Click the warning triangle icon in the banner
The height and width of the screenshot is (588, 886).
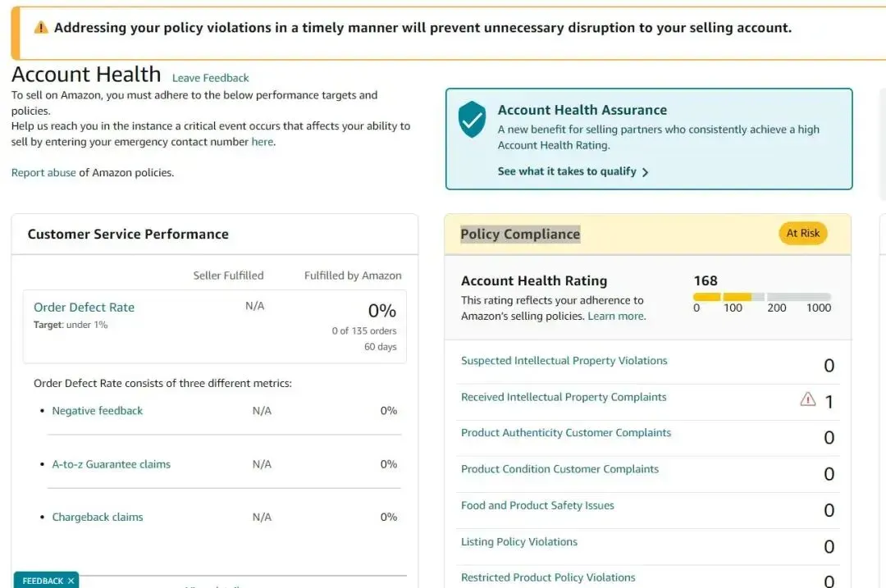(x=41, y=28)
